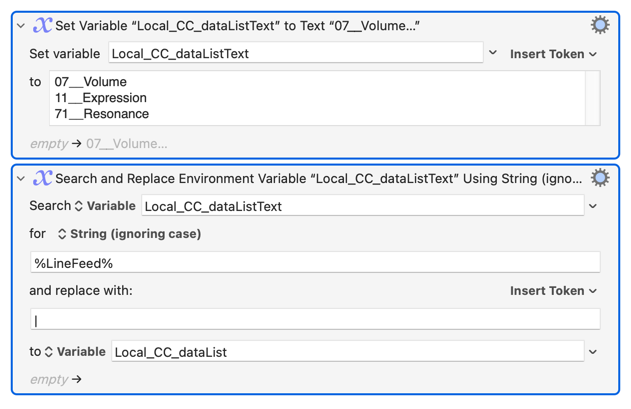Change the destination type 'to Variable' selector
The width and height of the screenshot is (631, 409).
75,352
